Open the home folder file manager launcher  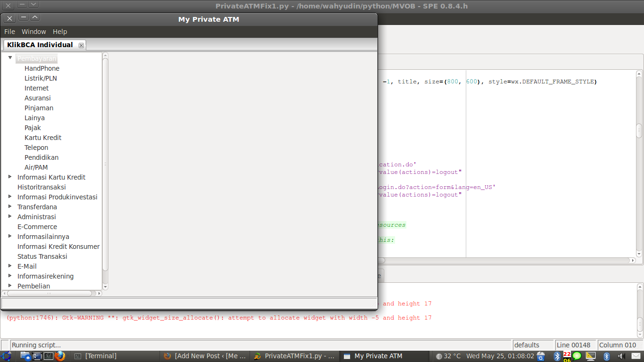coord(25,356)
